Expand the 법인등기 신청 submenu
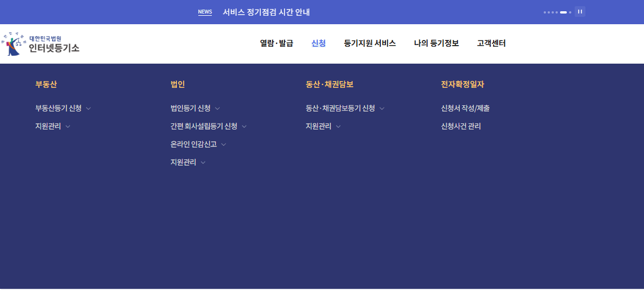 coord(196,109)
